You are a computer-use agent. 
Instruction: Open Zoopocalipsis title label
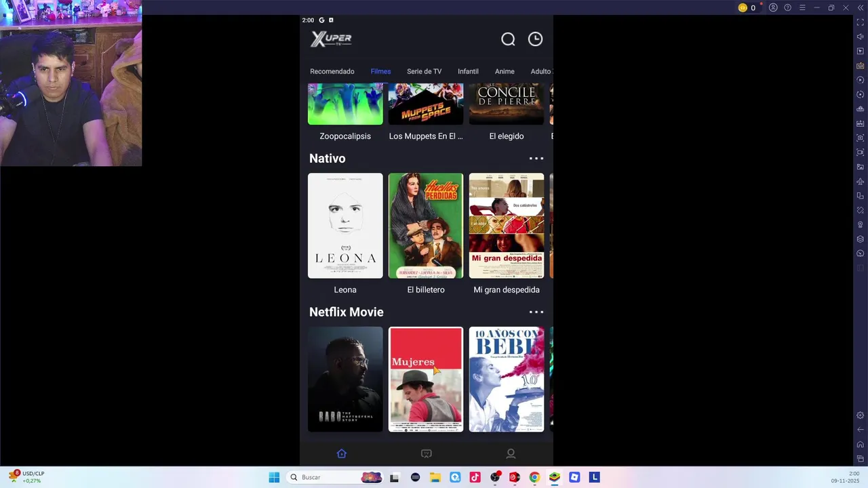345,136
